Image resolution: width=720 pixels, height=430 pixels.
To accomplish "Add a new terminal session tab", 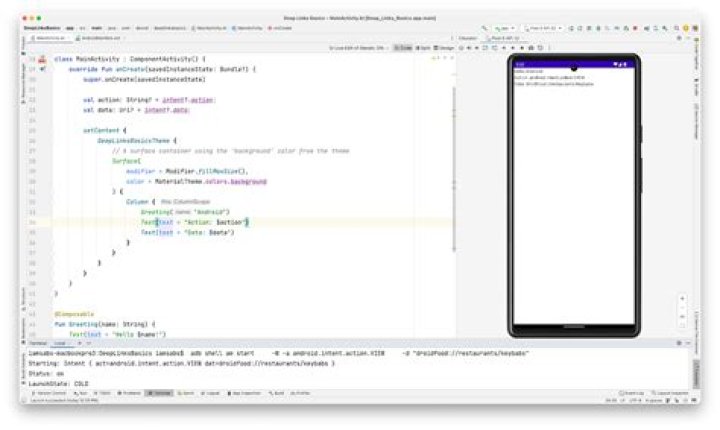I will pos(79,343).
